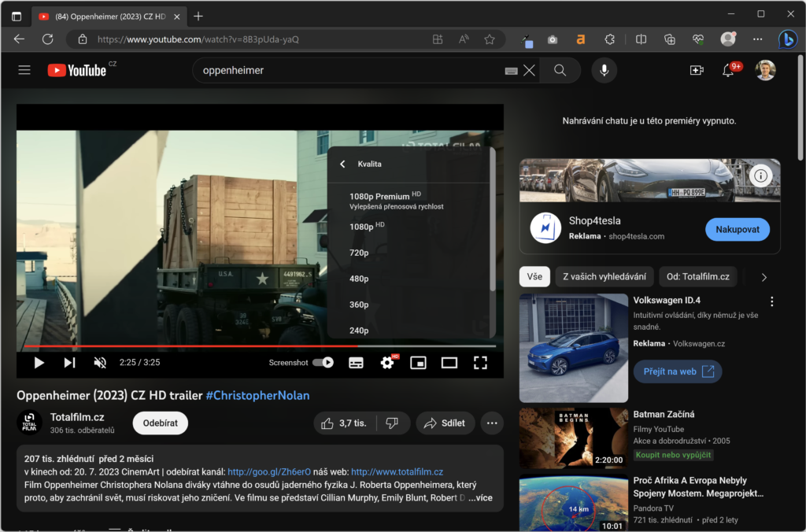Image resolution: width=806 pixels, height=532 pixels.
Task: Open the split screen icon
Action: 641,39
